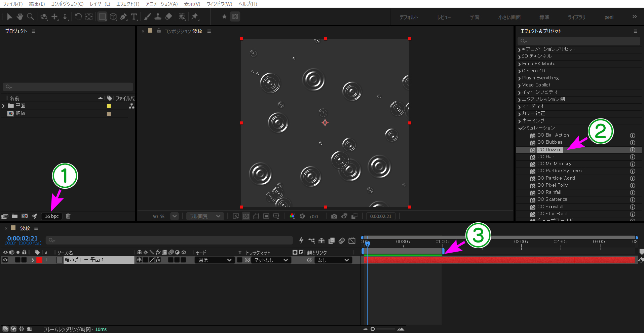Click the composition mini-flowchart icon in timeline
644x333 pixels.
pyautogui.click(x=312, y=240)
